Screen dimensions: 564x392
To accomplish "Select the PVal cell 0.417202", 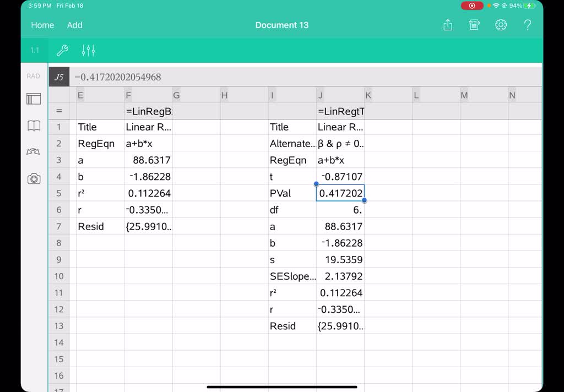I will pyautogui.click(x=340, y=193).
